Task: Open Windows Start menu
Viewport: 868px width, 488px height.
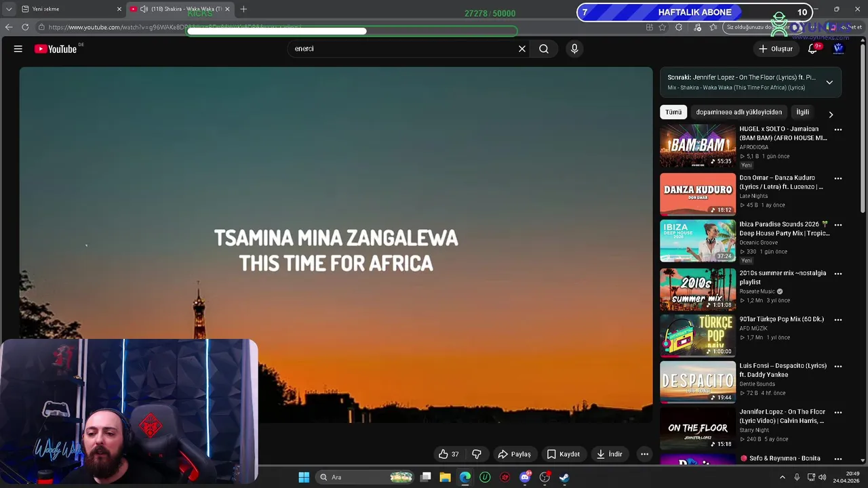Action: tap(304, 477)
